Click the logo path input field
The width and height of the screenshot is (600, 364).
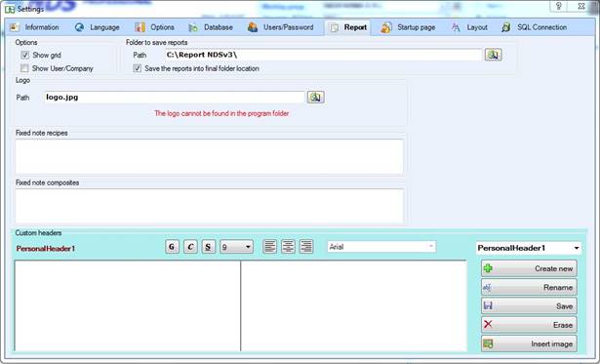click(175, 98)
